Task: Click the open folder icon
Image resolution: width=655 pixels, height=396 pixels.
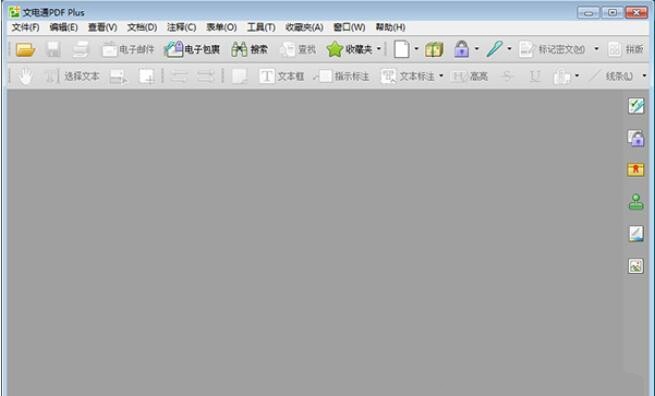Action: click(25, 49)
